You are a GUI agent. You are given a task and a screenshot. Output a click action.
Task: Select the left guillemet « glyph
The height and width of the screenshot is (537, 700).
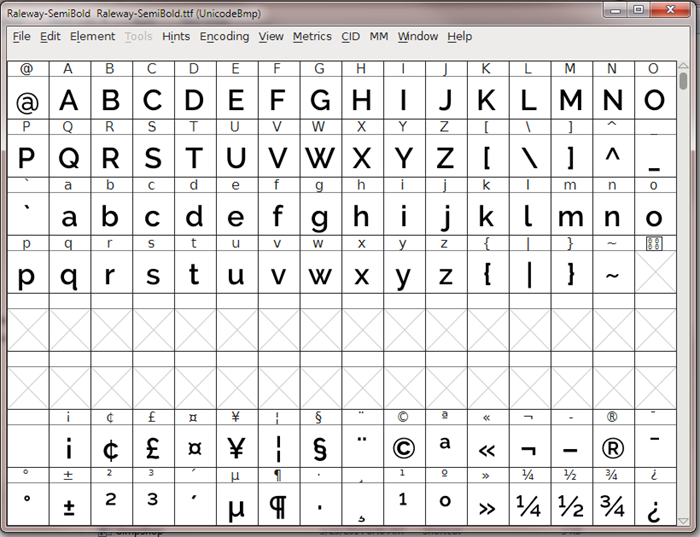488,446
